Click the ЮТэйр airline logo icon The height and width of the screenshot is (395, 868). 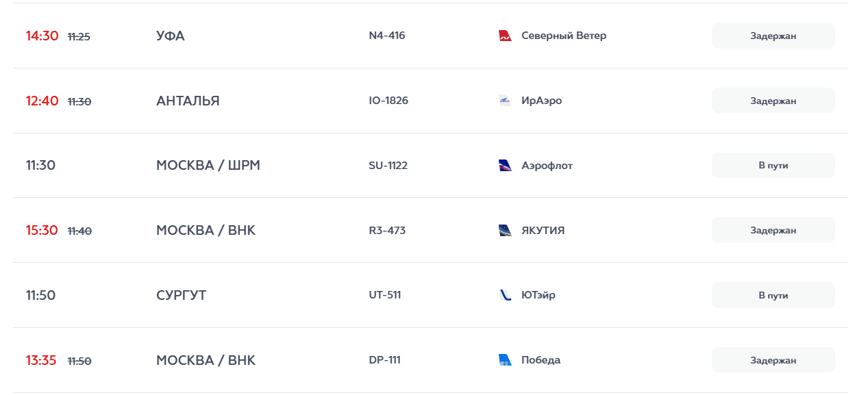tap(505, 295)
